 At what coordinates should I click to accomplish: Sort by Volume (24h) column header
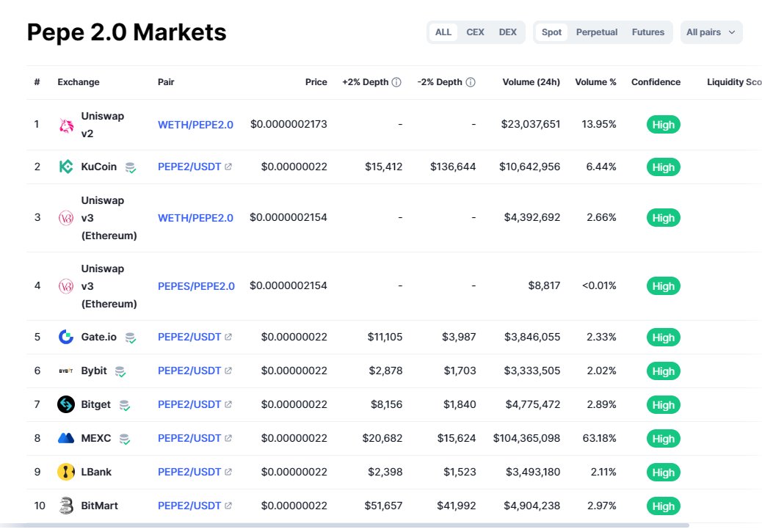pyautogui.click(x=531, y=82)
